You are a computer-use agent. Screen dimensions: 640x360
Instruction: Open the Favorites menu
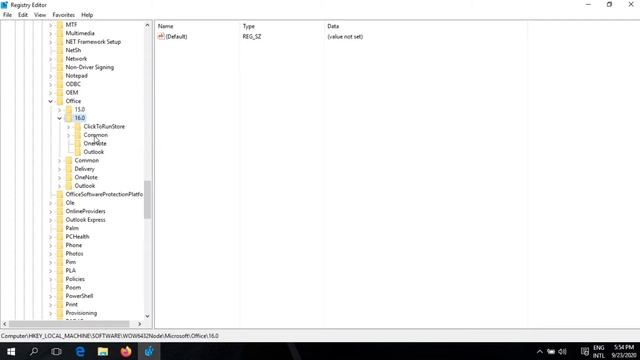tap(64, 15)
